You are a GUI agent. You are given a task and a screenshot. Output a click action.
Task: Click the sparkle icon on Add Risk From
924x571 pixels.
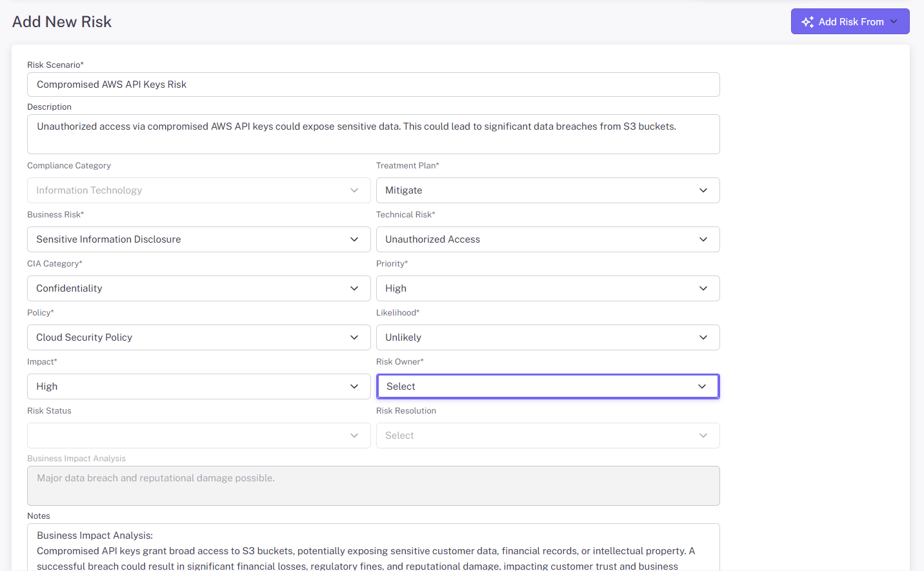[x=807, y=22]
